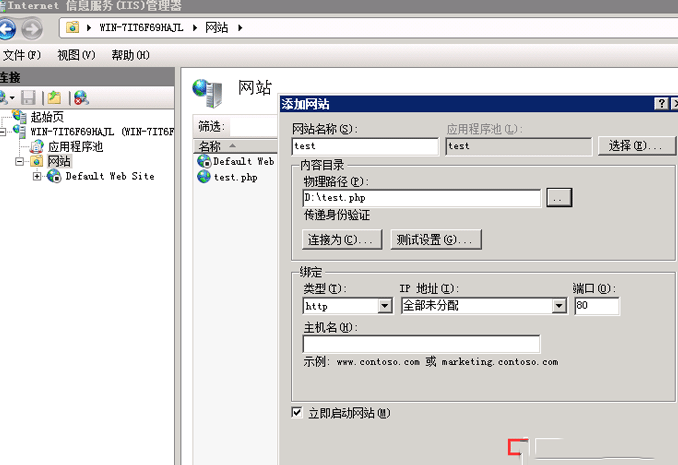Toggle the 立即启动网站 checkbox
The width and height of the screenshot is (678, 465).
(x=297, y=412)
